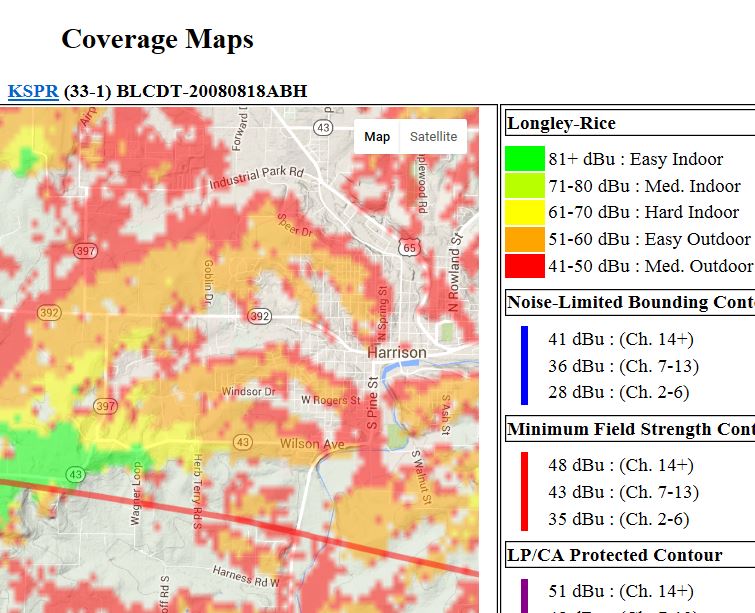
Task: Click the yellow-green 71-80 dBu swatch
Action: 524,186
